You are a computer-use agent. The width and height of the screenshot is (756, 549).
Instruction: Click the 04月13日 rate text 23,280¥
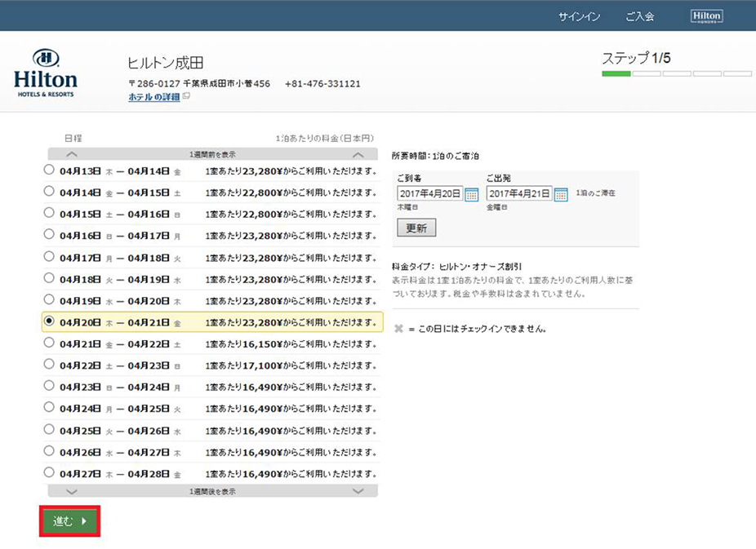coord(262,171)
